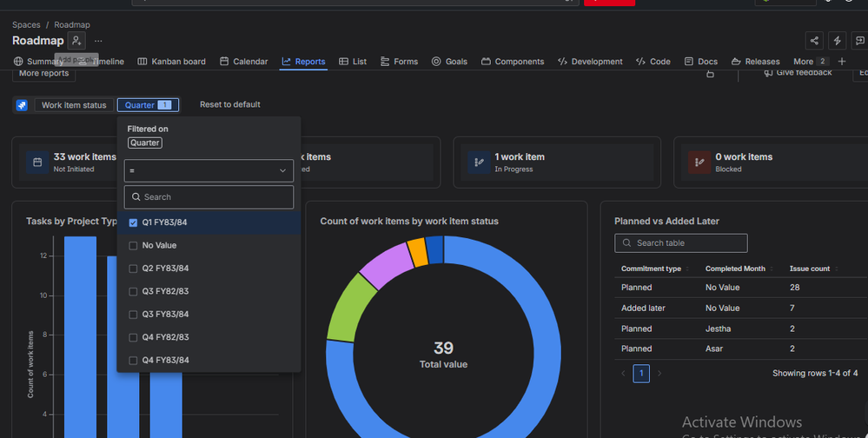Sort by Completed Month column arrows
868x438 pixels.
click(x=772, y=269)
